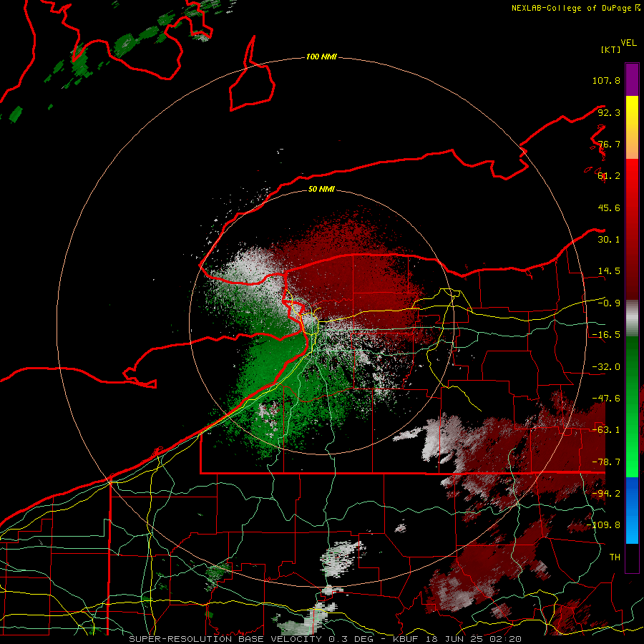The height and width of the screenshot is (644, 644).
Task: Click the Super-Resolution Base Velocity caption text
Action: pyautogui.click(x=325, y=639)
